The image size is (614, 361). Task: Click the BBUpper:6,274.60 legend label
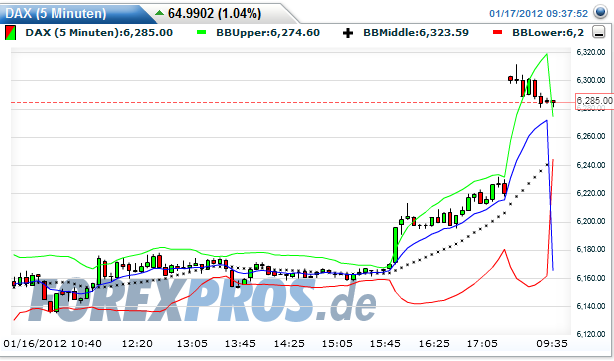[268, 32]
